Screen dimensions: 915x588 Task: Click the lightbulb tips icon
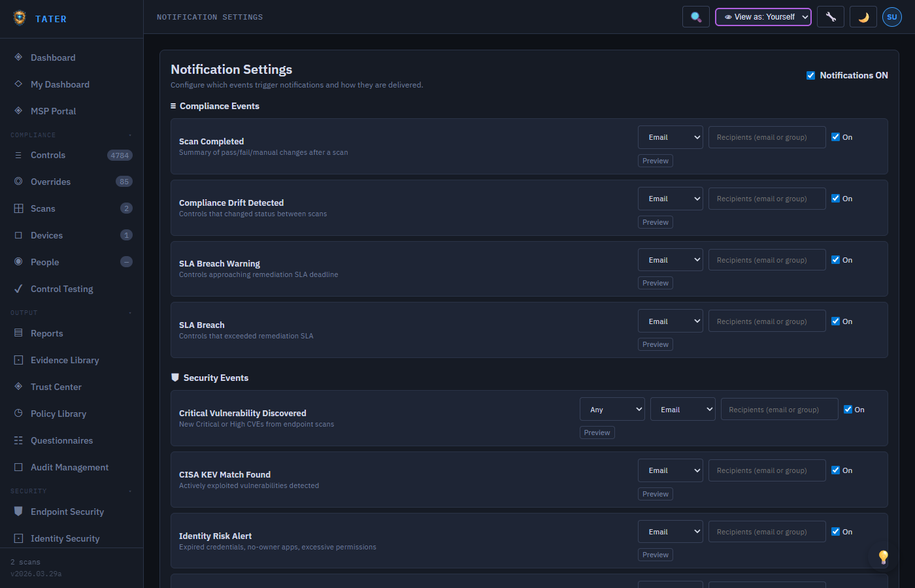tap(883, 557)
